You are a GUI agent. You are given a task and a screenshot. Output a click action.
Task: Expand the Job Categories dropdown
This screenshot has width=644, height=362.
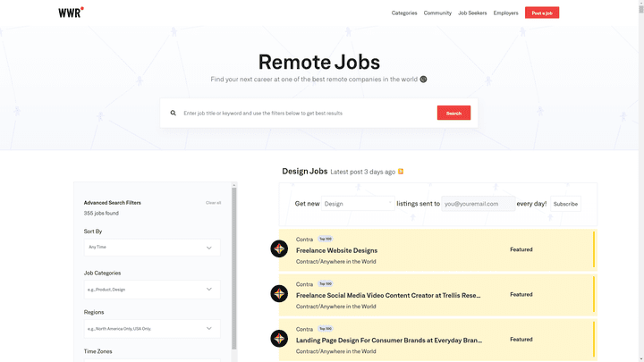(x=152, y=290)
